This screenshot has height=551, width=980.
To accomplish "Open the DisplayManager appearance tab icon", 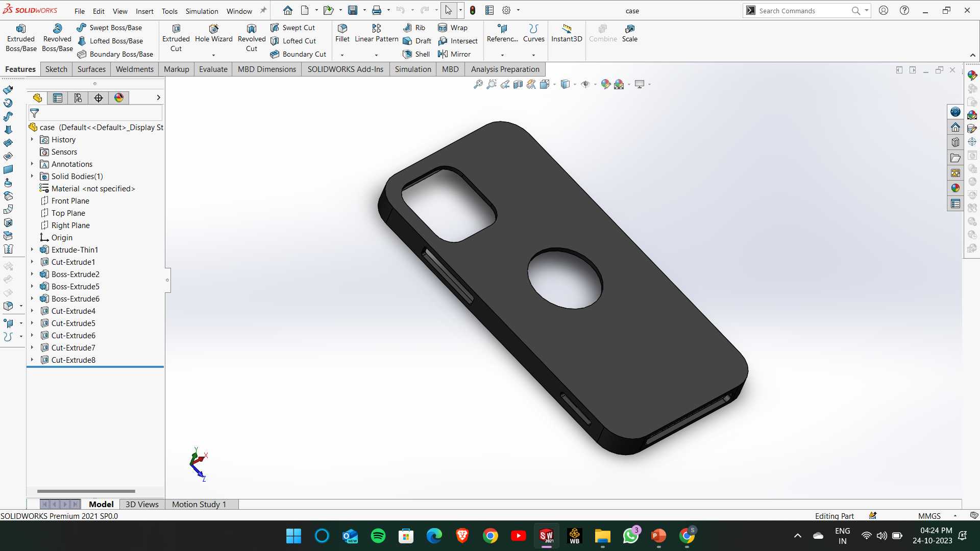I will (119, 98).
